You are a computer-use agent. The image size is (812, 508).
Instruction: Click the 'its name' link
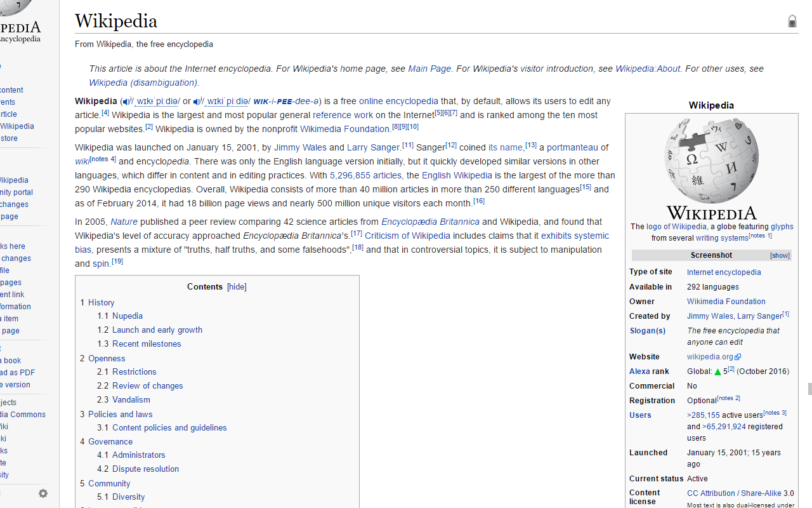click(x=506, y=147)
